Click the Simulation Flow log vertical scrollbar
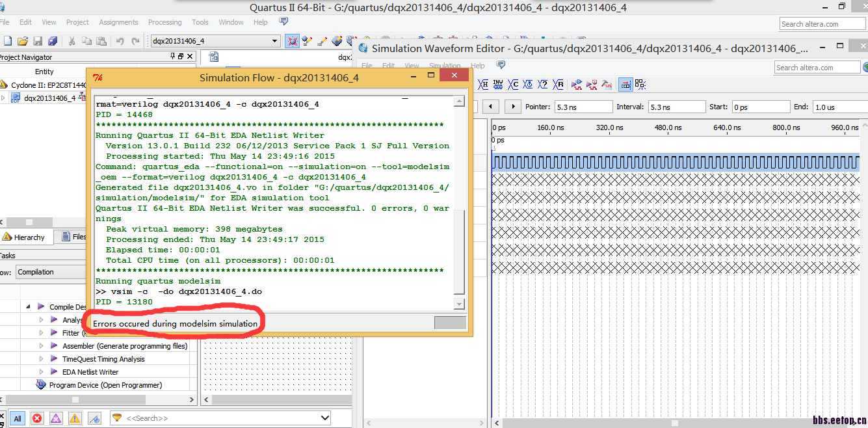This screenshot has width=868, height=428. pos(459,202)
